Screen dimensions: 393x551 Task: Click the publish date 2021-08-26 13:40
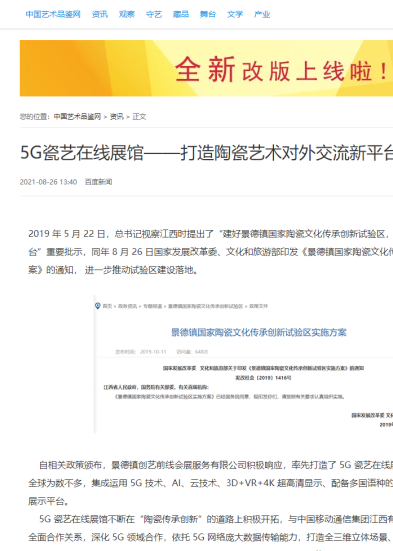point(48,182)
